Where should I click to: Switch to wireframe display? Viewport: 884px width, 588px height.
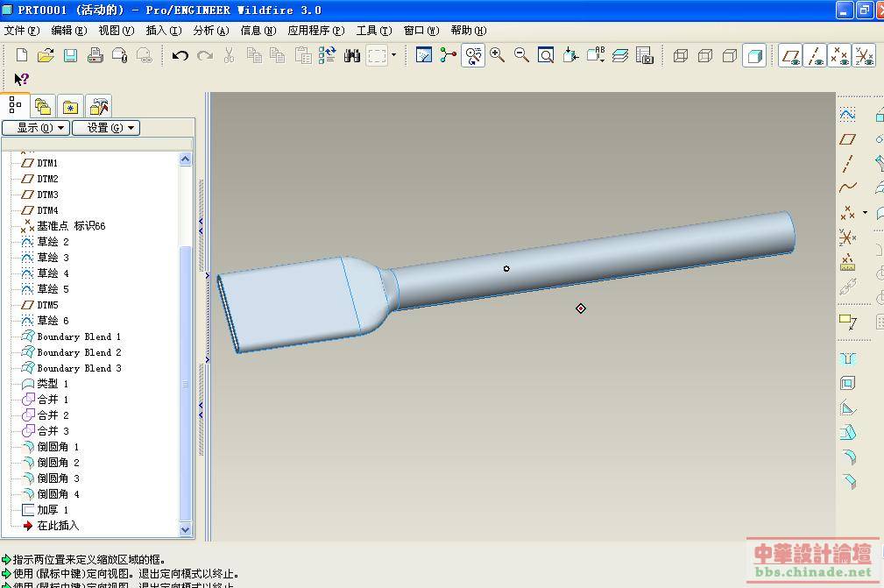[x=681, y=55]
